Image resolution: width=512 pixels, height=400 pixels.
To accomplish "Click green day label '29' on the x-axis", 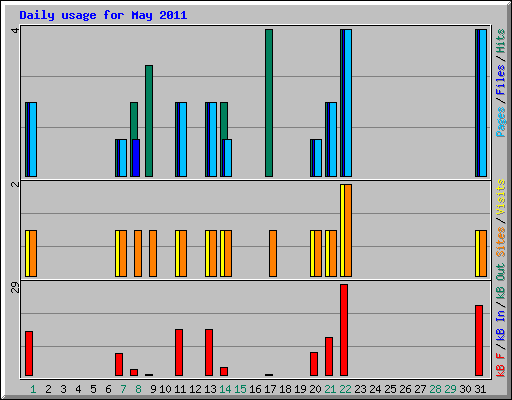I will [450, 389].
